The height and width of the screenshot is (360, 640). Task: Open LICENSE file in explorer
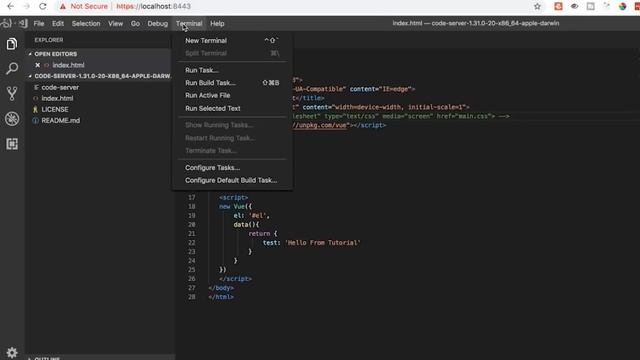[55, 109]
